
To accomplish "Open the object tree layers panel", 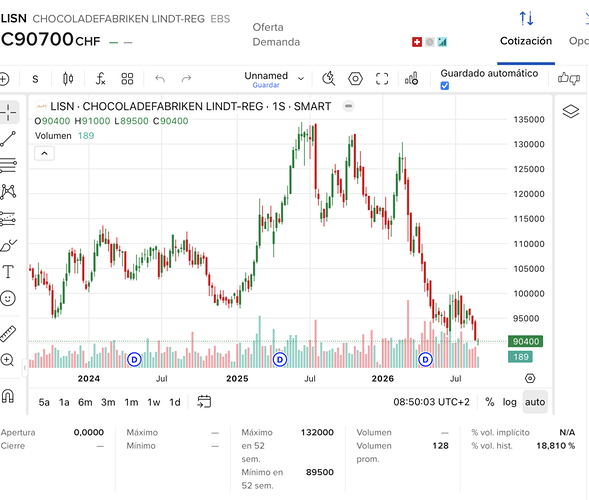I will click(571, 111).
